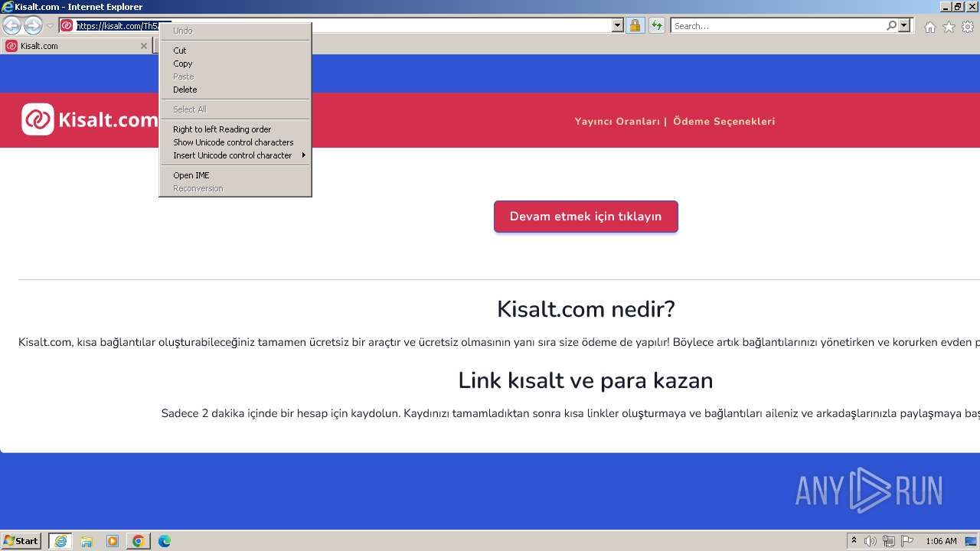Click the browser Forward arrow button

click(33, 25)
